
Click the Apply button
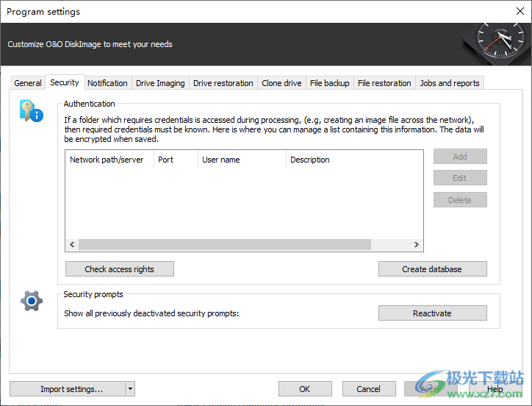click(431, 389)
